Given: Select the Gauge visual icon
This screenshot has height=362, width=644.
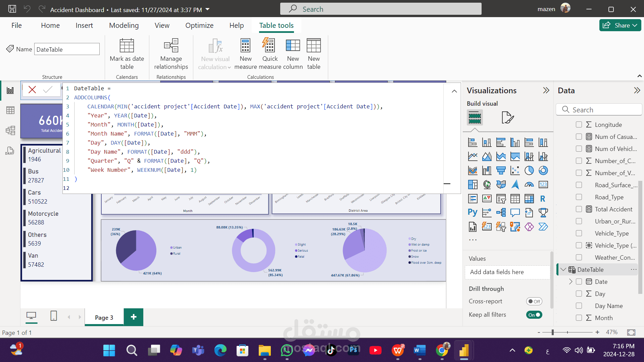Looking at the screenshot, I should 529,185.
